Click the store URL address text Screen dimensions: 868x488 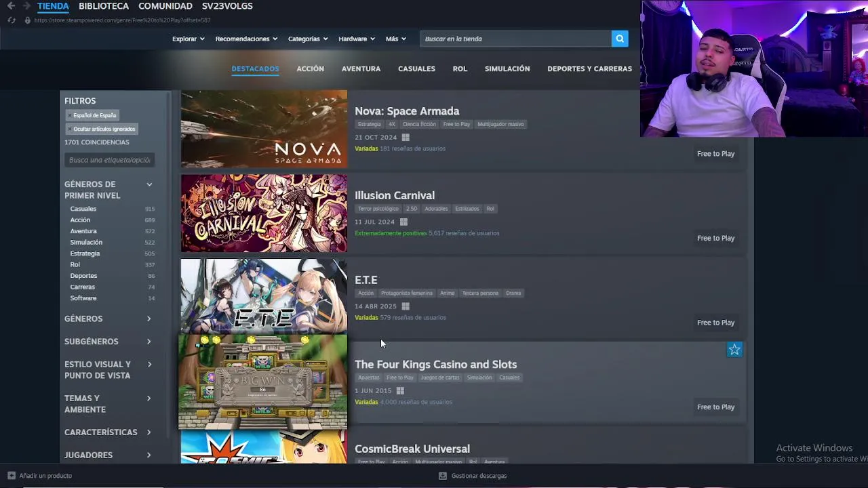[122, 20]
